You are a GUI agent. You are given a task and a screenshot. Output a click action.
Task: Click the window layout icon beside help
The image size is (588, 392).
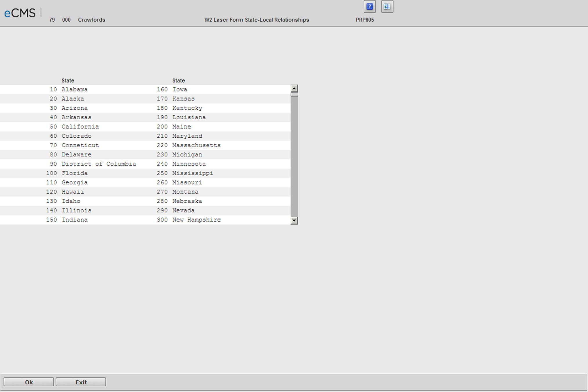coord(387,6)
